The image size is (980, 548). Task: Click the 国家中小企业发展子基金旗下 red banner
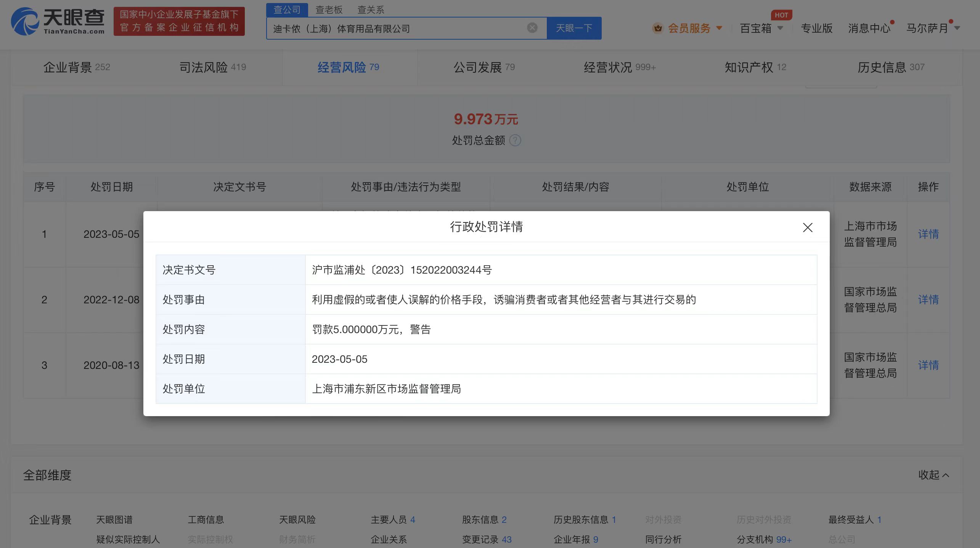[179, 21]
